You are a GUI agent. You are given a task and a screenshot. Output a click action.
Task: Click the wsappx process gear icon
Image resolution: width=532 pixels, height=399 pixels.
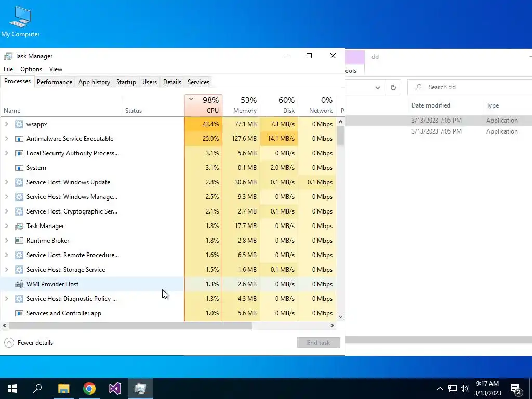(19, 124)
